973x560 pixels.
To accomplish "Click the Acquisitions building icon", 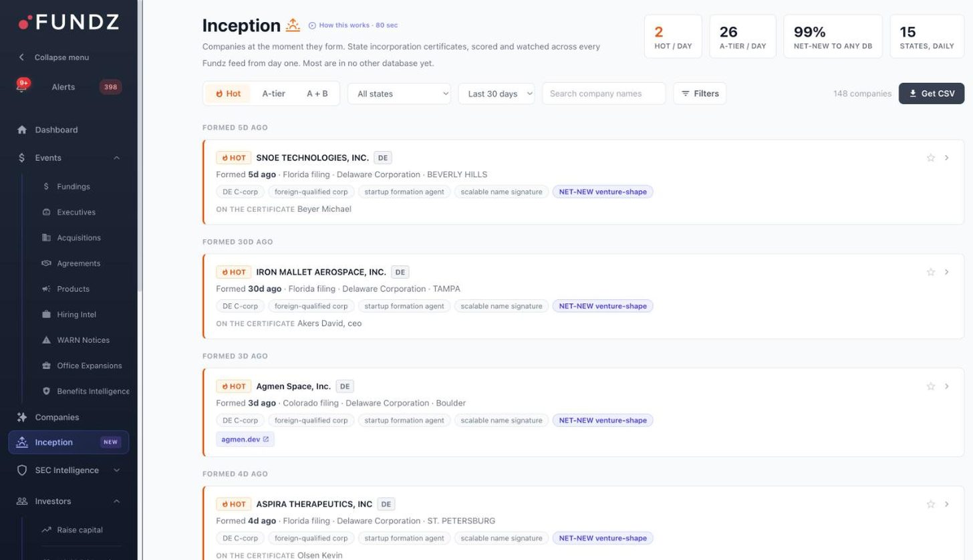I will (x=46, y=238).
